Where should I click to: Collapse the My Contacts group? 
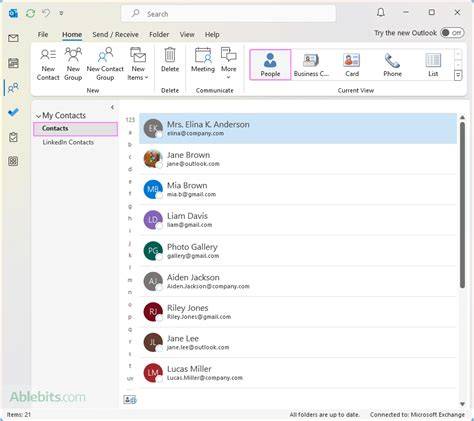pyautogui.click(x=38, y=116)
